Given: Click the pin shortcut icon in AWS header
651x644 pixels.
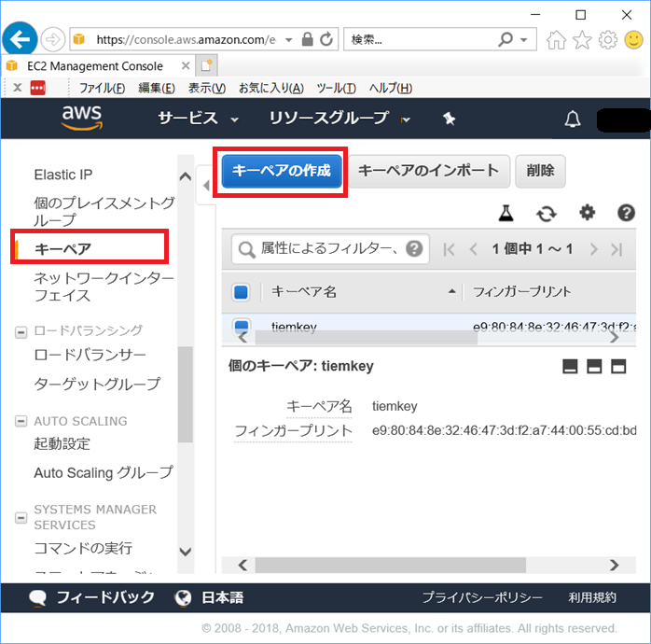Looking at the screenshot, I should [449, 119].
